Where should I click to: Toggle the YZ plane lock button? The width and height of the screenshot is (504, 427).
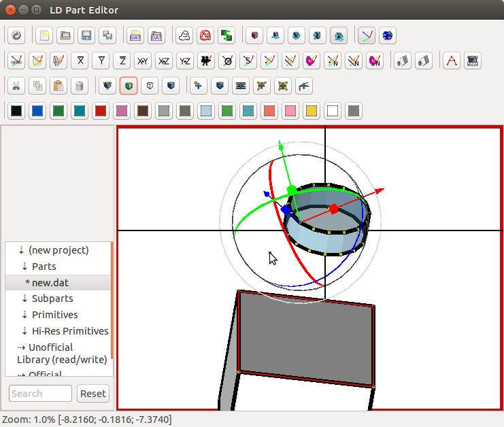[185, 61]
